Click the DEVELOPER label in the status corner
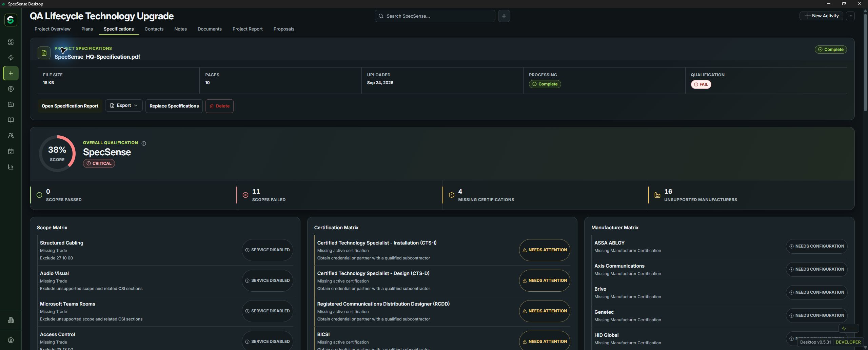This screenshot has width=868, height=350. coord(848,342)
